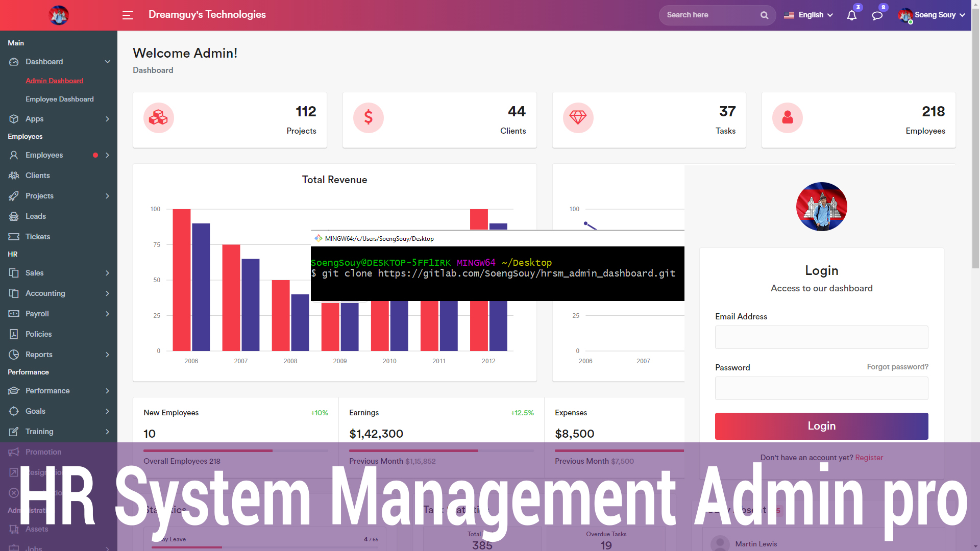Select the Tickets sidebar icon
Image resolution: width=980 pixels, height=551 pixels.
coord(14,236)
